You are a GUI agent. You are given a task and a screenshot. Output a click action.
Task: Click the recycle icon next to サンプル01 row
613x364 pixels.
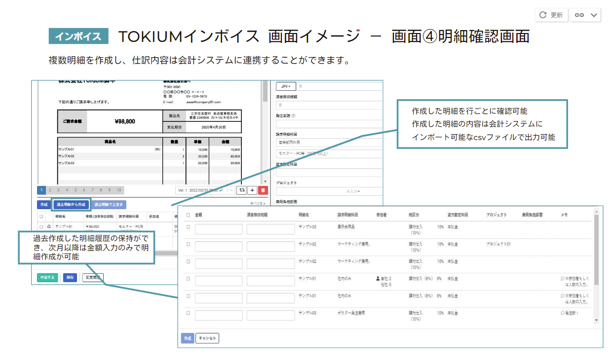tap(49, 226)
